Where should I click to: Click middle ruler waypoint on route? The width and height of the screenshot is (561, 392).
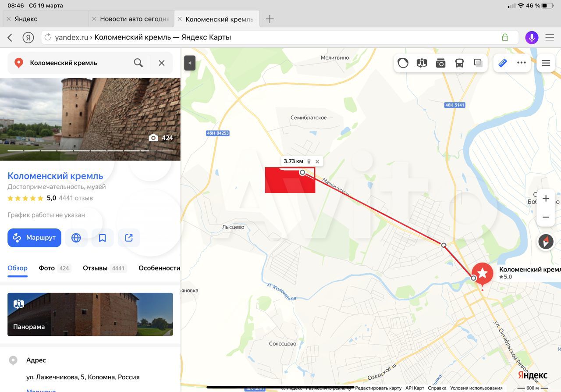coord(444,245)
